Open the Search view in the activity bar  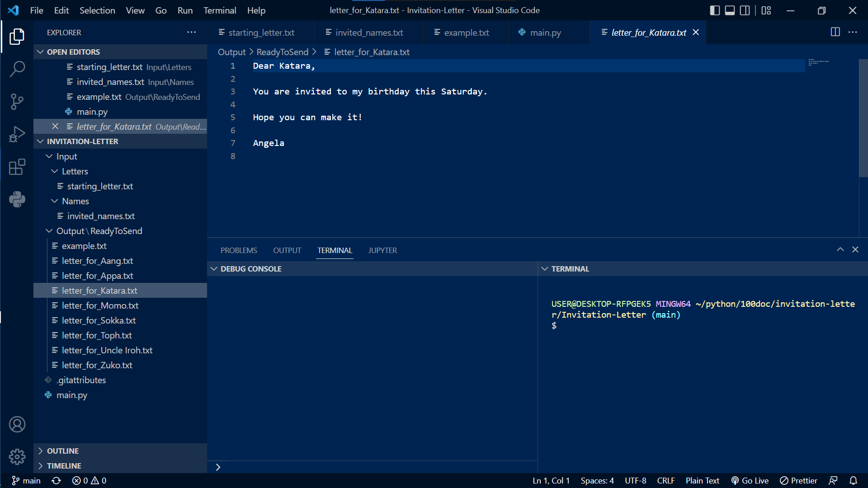click(17, 69)
